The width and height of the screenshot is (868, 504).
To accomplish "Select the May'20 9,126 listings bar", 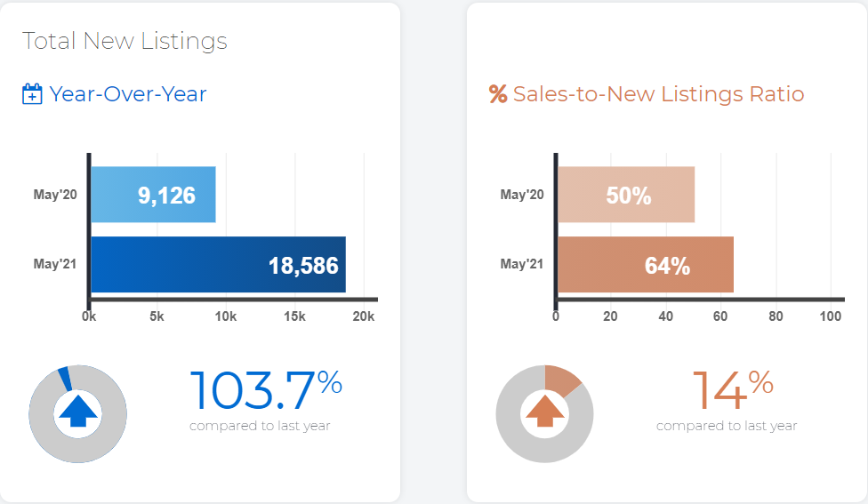I will click(153, 195).
